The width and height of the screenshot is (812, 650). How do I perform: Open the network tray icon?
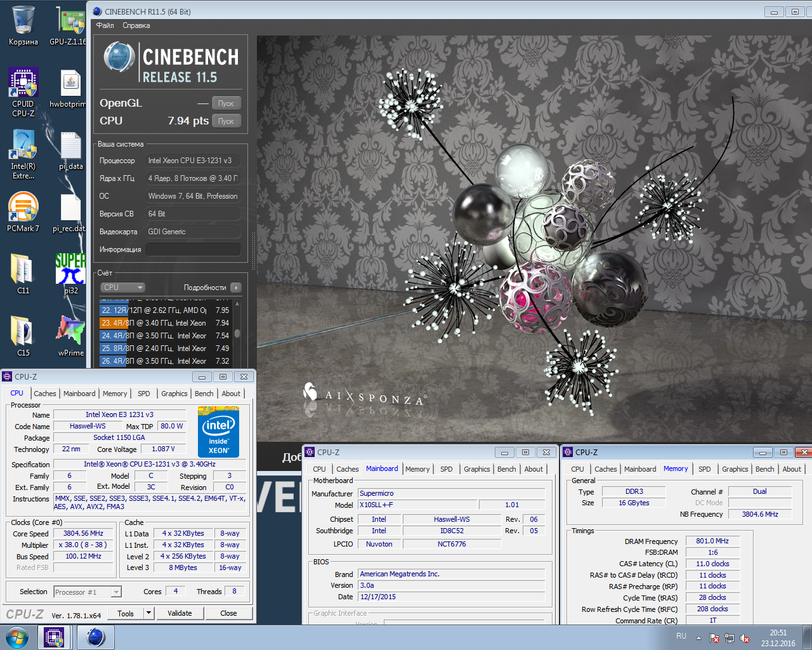[x=730, y=638]
